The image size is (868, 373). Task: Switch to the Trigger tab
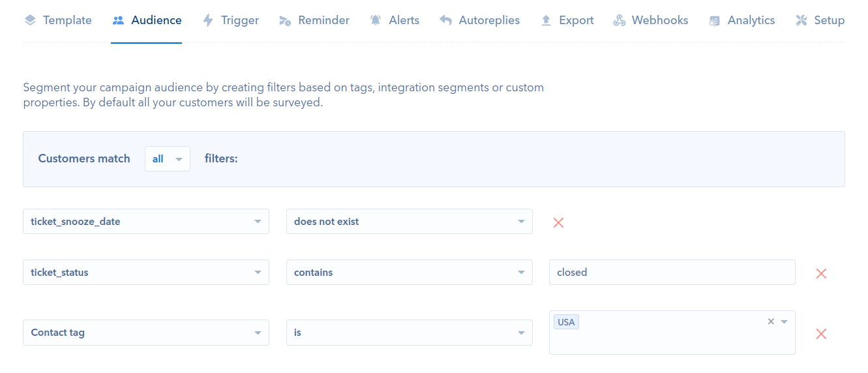point(230,20)
